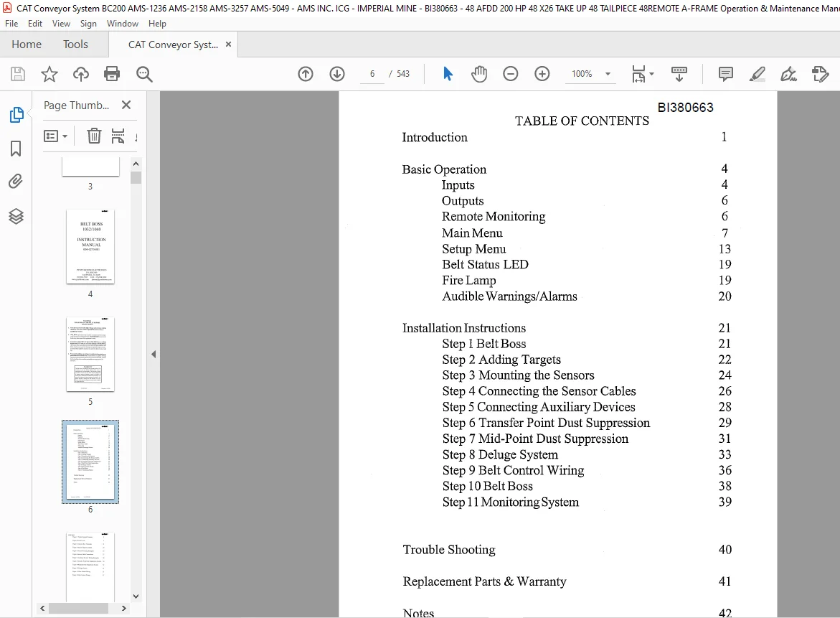Add the document to starred favorites
Screen dimensions: 840x618
pyautogui.click(x=49, y=74)
